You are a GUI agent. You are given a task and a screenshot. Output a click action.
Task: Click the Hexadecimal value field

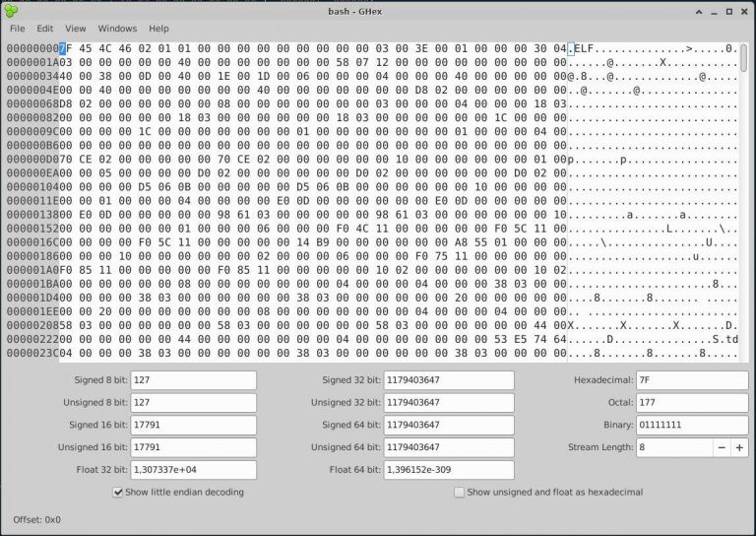[692, 380]
